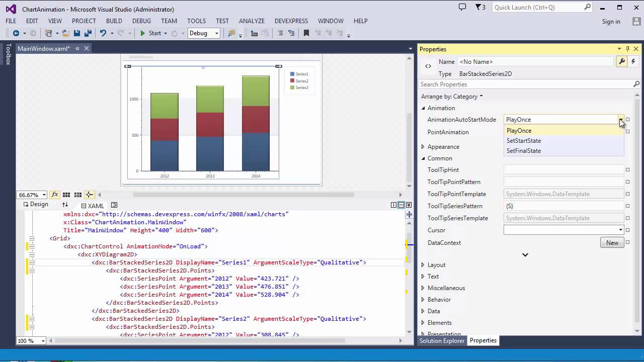The width and height of the screenshot is (644, 362).
Task: Click the Search Properties input field
Action: coord(525,84)
